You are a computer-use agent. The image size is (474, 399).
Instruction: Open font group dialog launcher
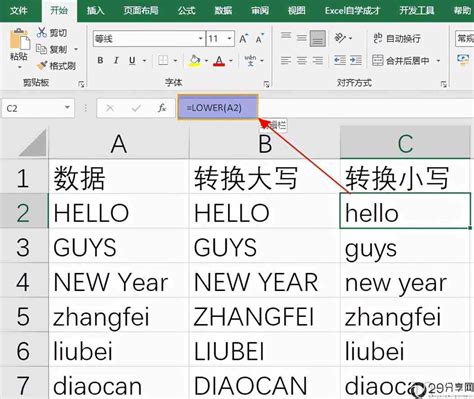pyautogui.click(x=267, y=84)
